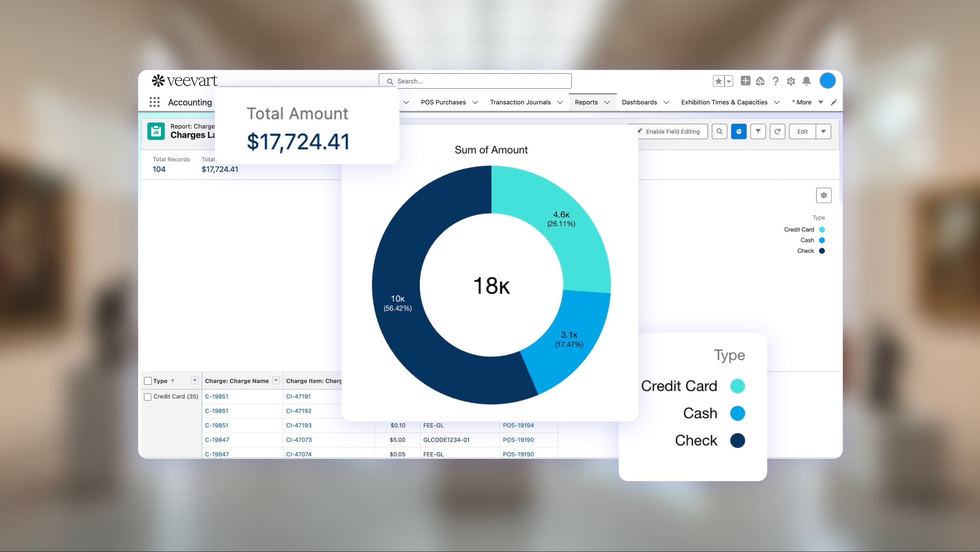Image resolution: width=980 pixels, height=552 pixels.
Task: Refresh the report with the refresh icon
Action: [778, 131]
